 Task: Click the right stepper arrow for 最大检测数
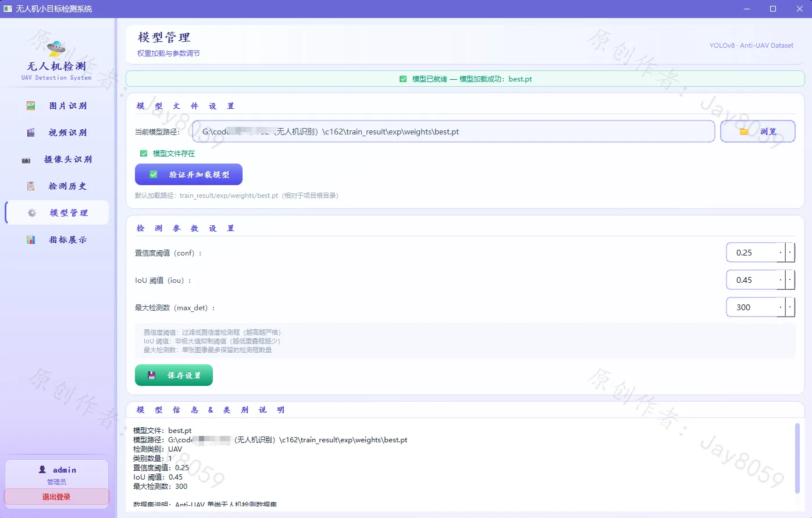point(790,307)
